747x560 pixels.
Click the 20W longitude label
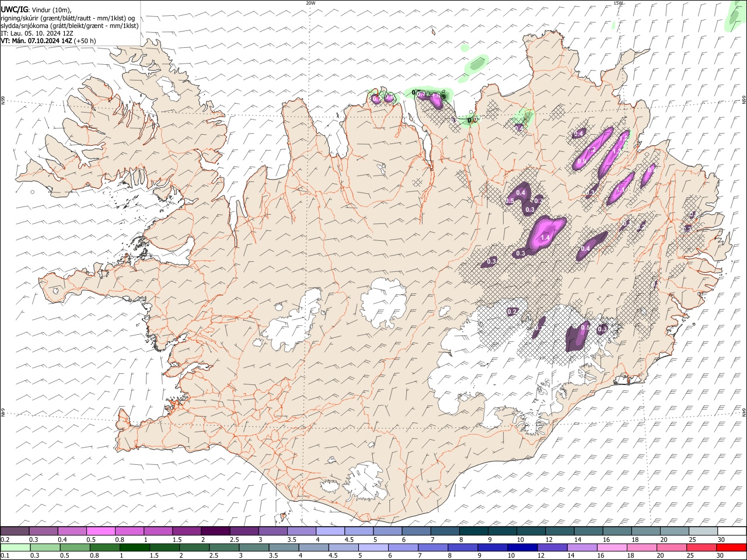tap(310, 3)
